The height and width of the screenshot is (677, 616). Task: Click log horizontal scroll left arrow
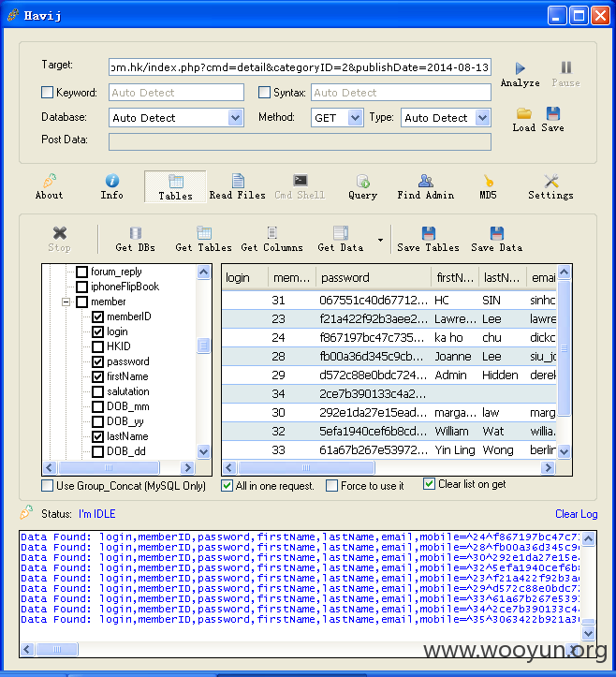tap(27, 649)
